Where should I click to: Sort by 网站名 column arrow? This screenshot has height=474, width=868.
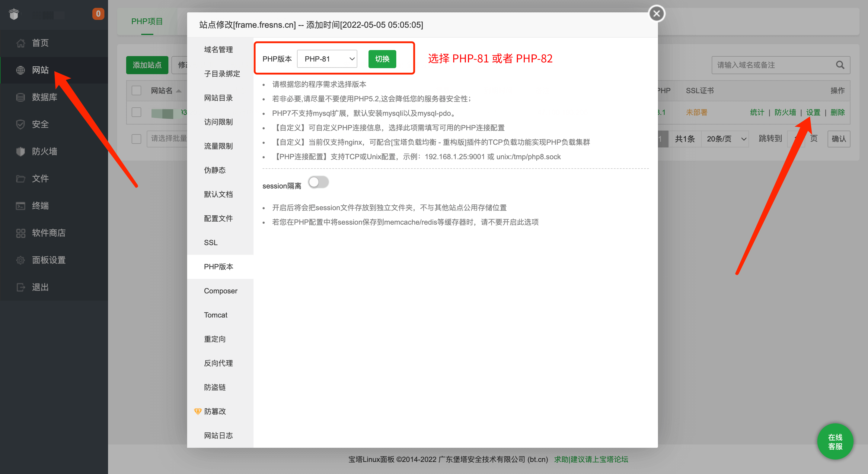(x=179, y=91)
